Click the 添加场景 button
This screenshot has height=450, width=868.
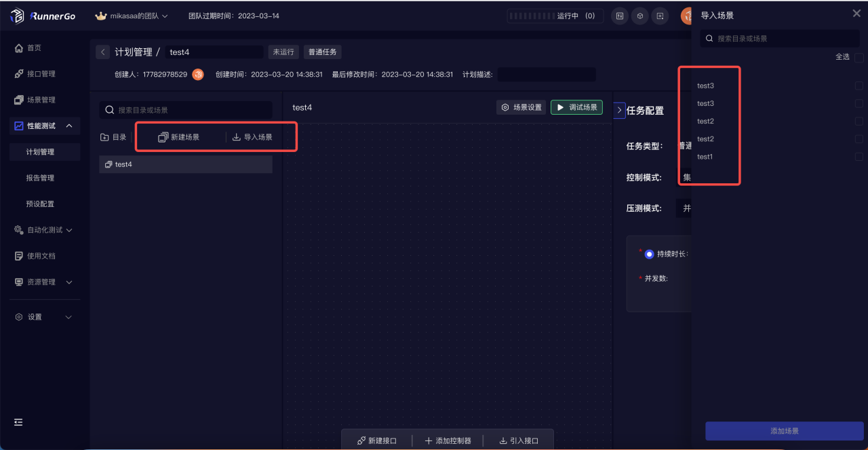click(785, 431)
